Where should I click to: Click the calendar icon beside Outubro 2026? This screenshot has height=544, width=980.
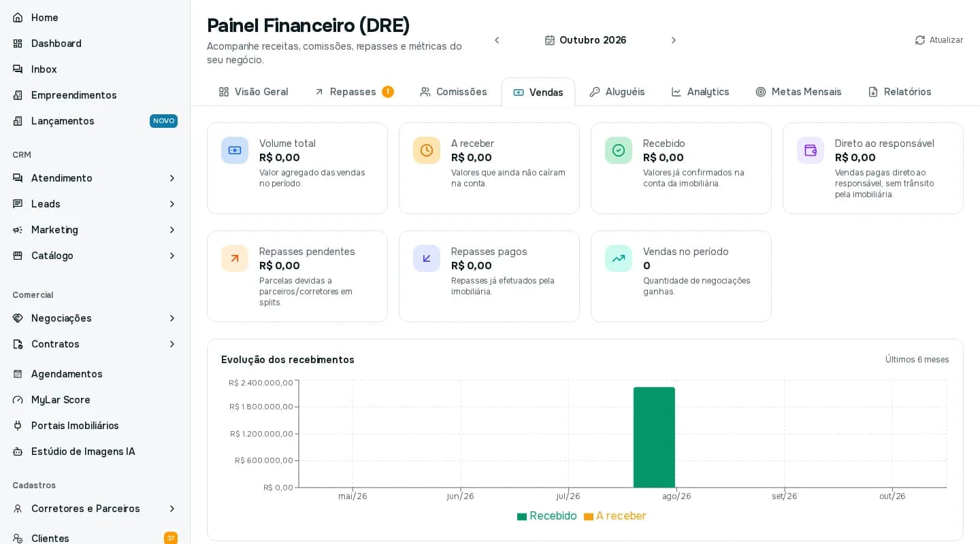550,40
